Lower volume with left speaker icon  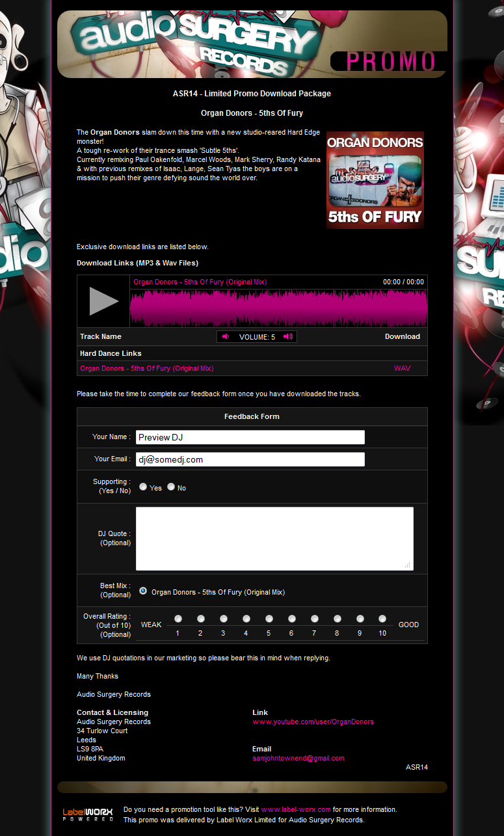[x=226, y=336]
